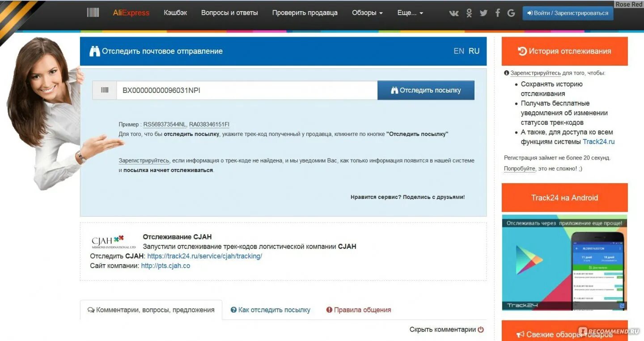
Task: Click the barcode icon beside tracking input
Action: point(105,90)
